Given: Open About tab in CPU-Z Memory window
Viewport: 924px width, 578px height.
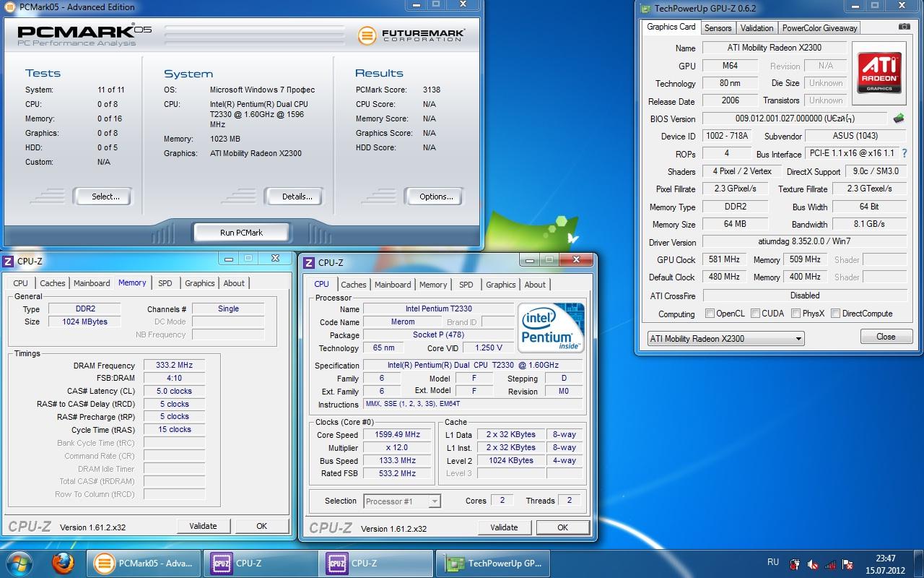Looking at the screenshot, I should 234,283.
